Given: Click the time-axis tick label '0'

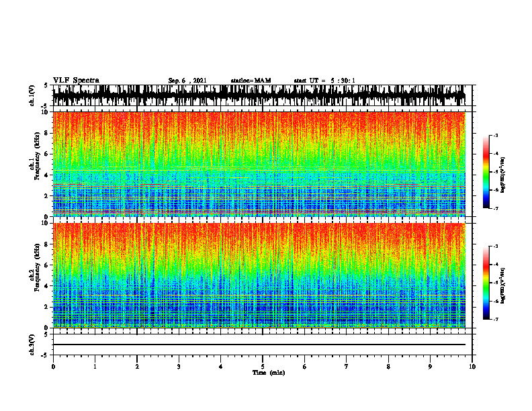Looking at the screenshot, I should pyautogui.click(x=53, y=367).
